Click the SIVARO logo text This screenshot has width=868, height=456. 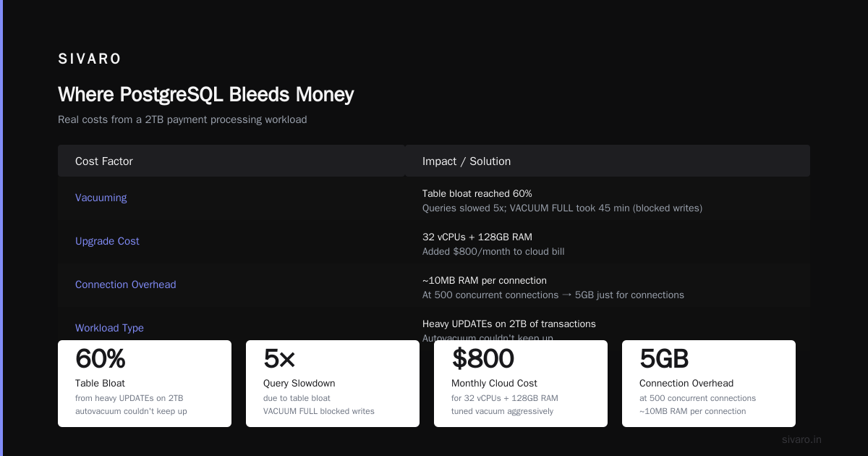tap(90, 59)
